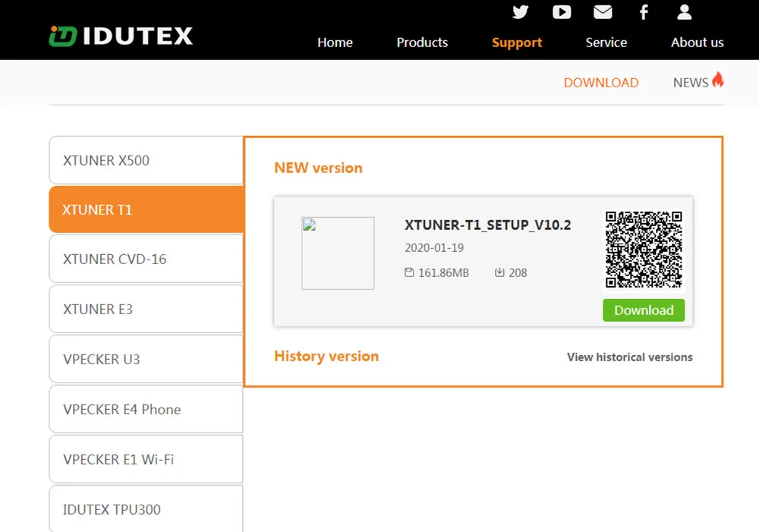Switch to the NEWS sub-tab
The height and width of the screenshot is (532, 759).
pyautogui.click(x=691, y=83)
